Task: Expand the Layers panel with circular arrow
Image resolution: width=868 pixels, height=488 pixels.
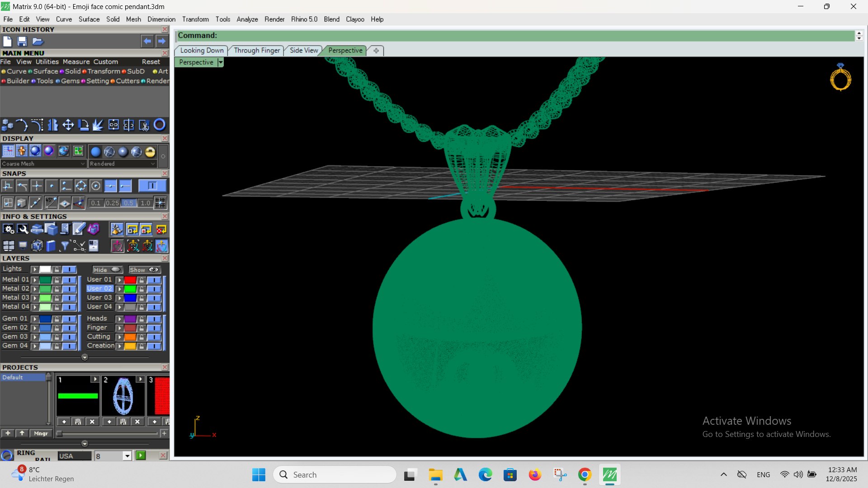Action: point(85,357)
